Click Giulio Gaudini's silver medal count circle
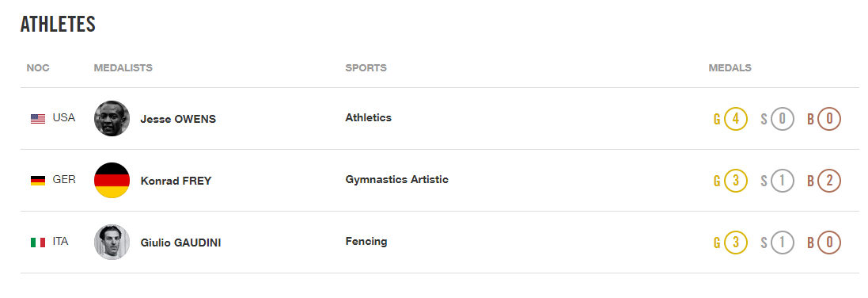This screenshot has height=298, width=868. point(783,243)
